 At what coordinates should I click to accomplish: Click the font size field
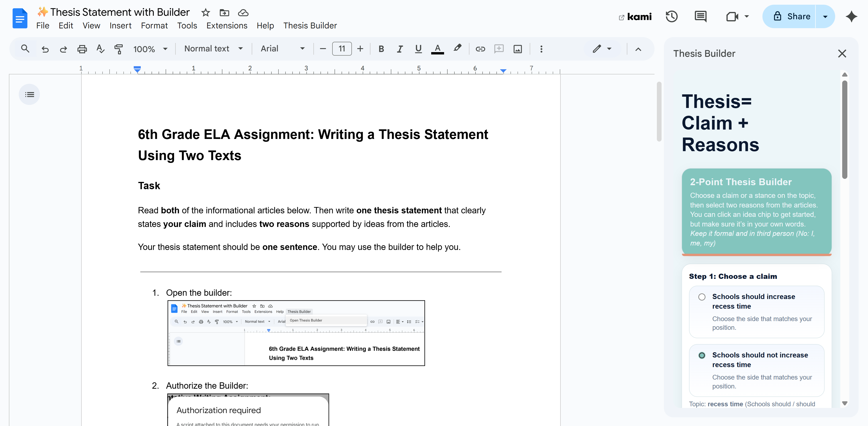[341, 49]
